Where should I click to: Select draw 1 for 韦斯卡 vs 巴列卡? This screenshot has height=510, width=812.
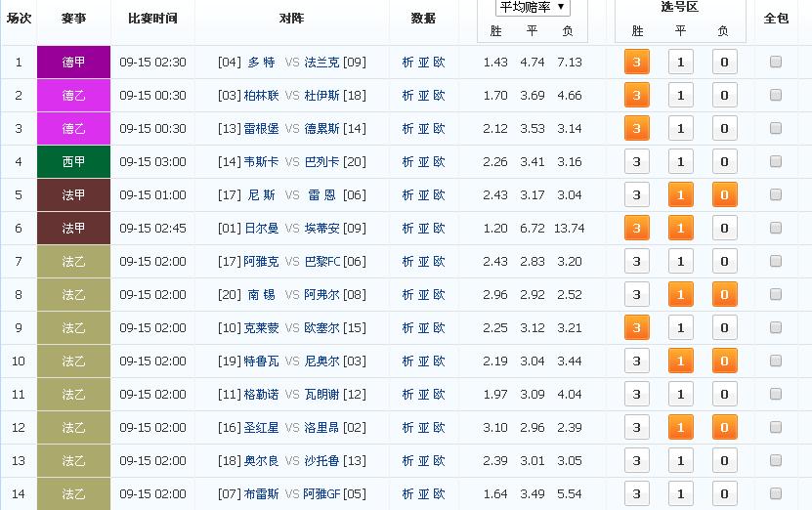[680, 161]
